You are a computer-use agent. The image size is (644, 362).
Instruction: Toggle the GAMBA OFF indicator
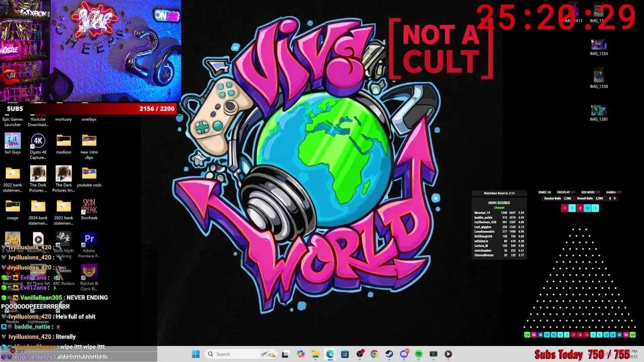[614, 192]
